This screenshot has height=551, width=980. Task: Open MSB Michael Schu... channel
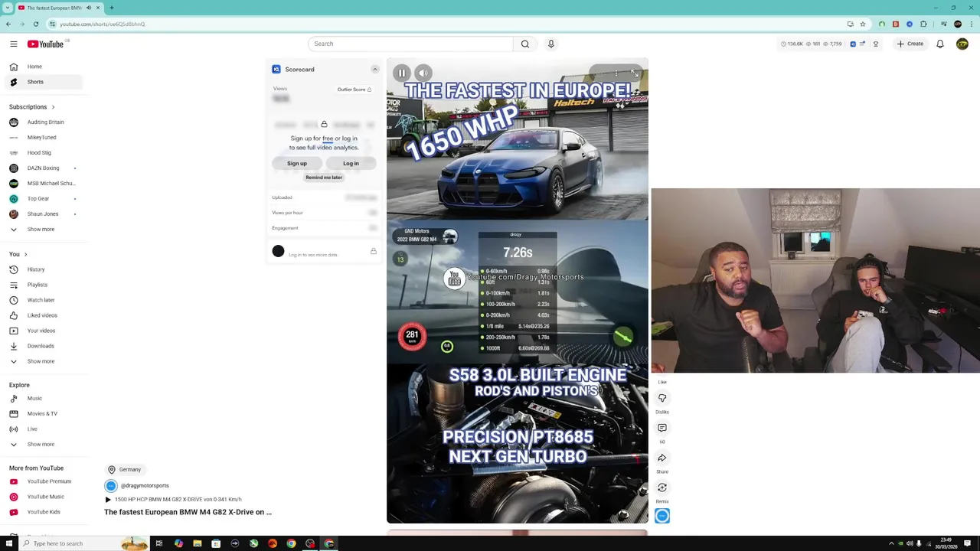coord(43,183)
